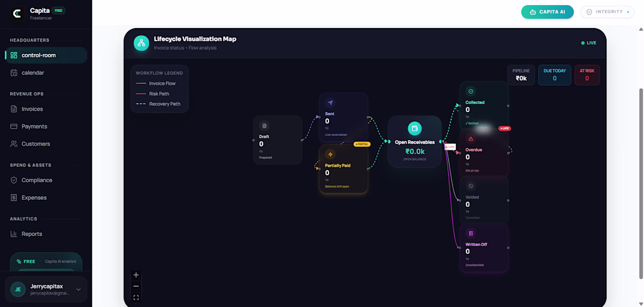This screenshot has width=644, height=307.
Task: Click the Open Receivables wallet icon
Action: tap(415, 128)
